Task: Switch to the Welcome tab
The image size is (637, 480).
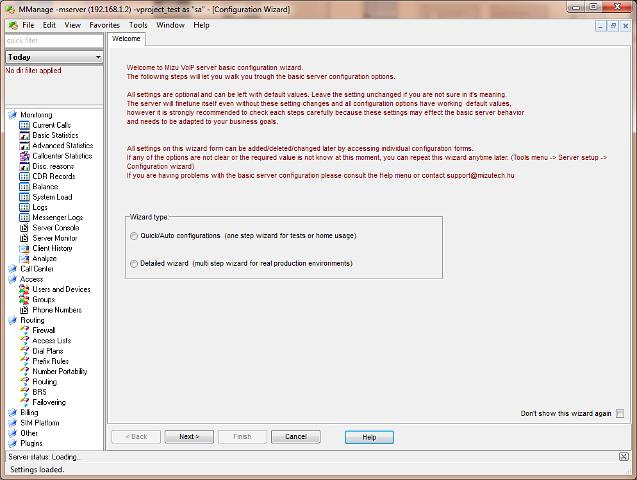Action: coord(126,39)
